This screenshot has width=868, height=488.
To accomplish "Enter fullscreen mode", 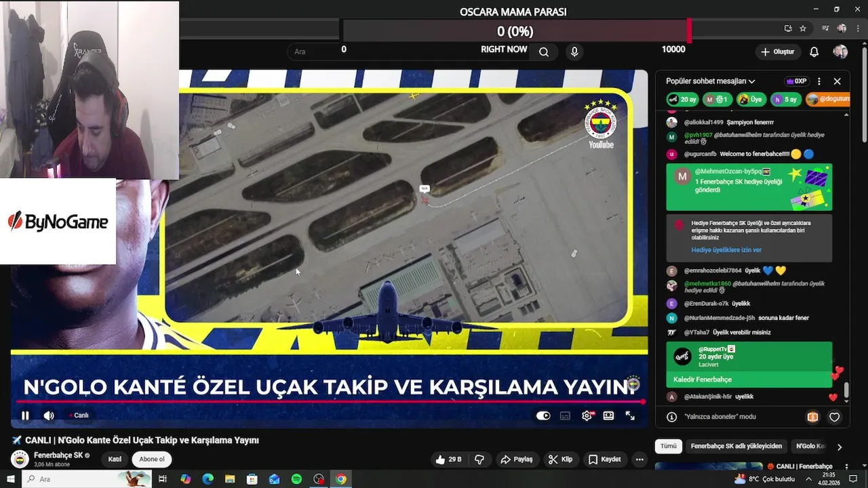I will [x=630, y=415].
